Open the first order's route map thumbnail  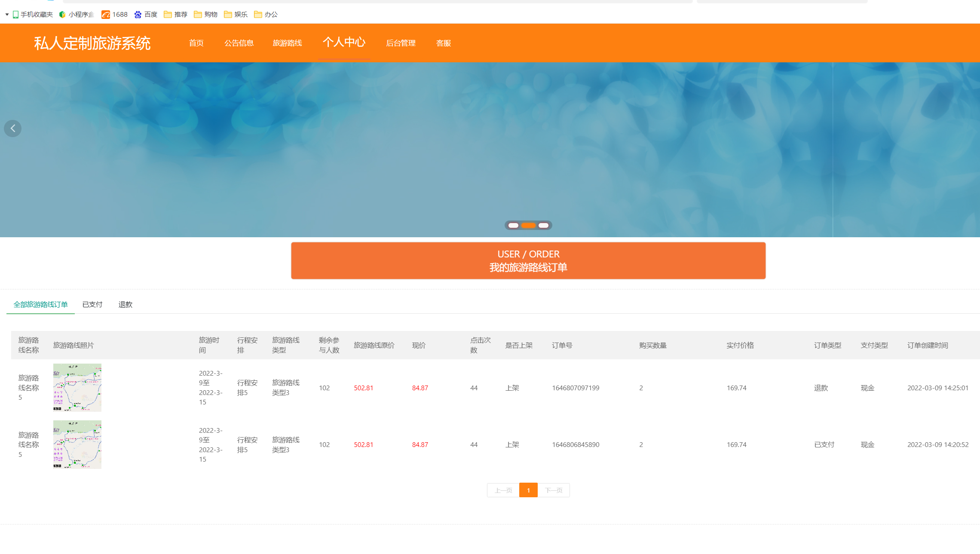pyautogui.click(x=77, y=388)
